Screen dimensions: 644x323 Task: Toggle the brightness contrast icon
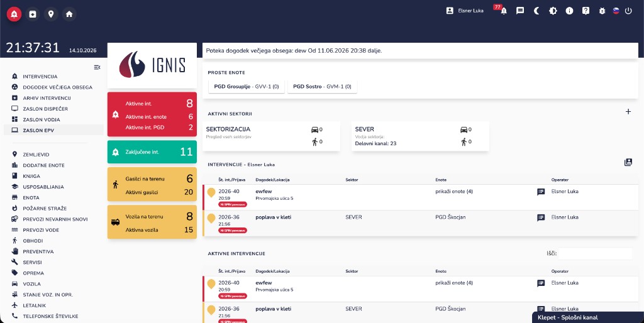click(553, 11)
